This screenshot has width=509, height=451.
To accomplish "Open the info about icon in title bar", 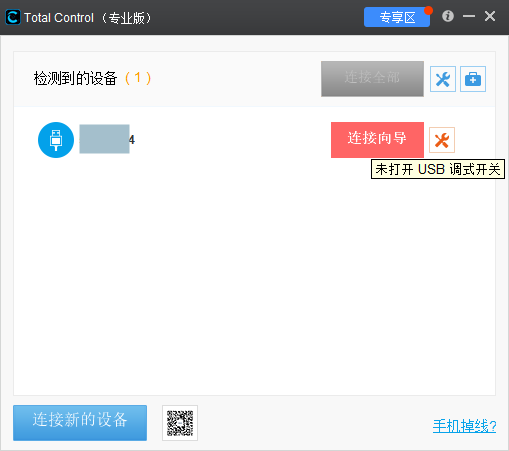I will [448, 16].
